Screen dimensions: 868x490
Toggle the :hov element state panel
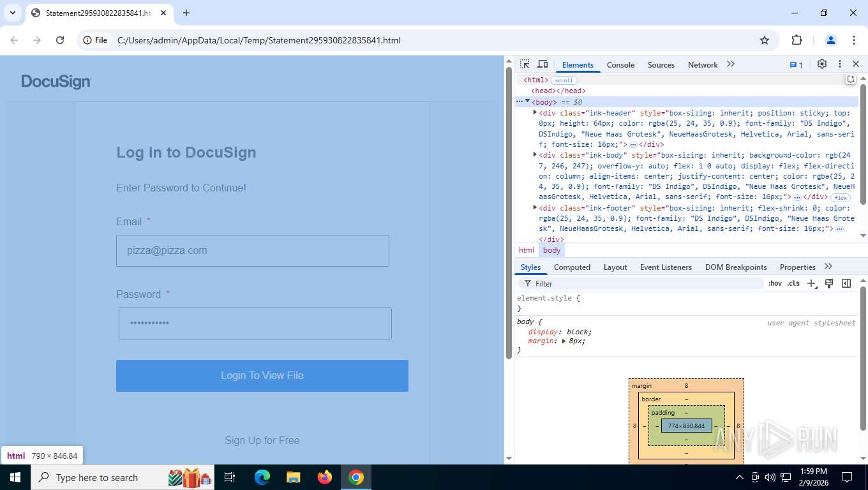point(775,283)
